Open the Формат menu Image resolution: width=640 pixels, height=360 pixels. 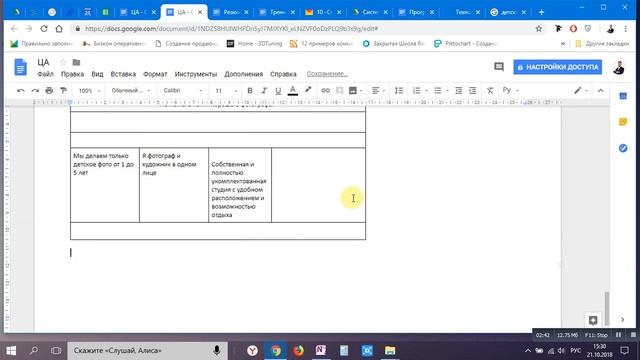click(155, 74)
